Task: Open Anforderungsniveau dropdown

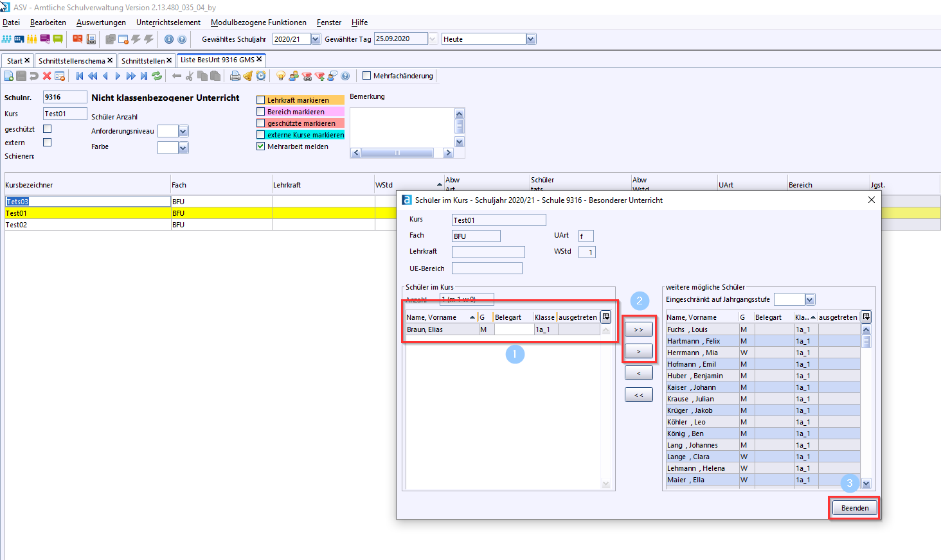Action: tap(183, 131)
